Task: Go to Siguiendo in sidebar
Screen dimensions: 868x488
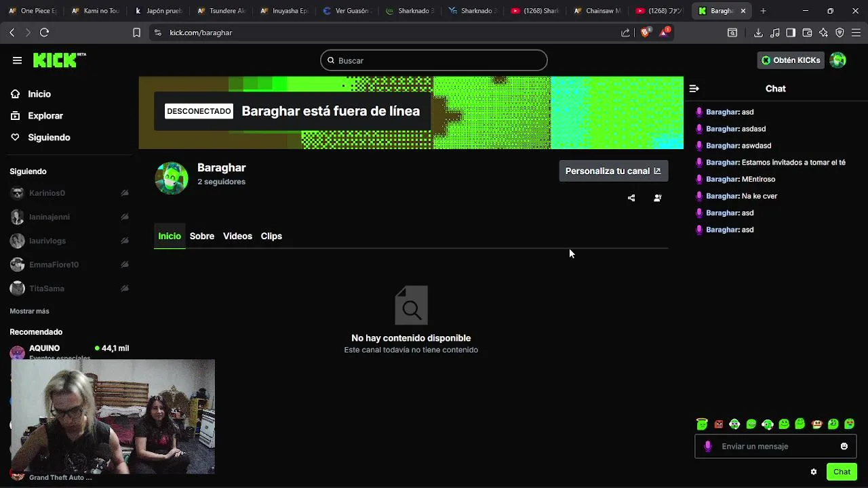Action: (41, 138)
